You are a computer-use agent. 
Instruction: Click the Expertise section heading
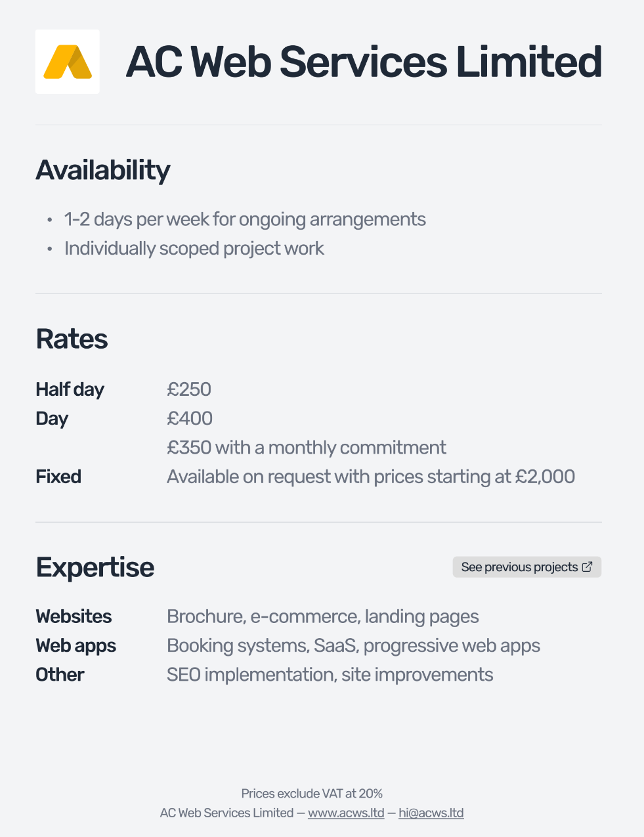coord(95,567)
